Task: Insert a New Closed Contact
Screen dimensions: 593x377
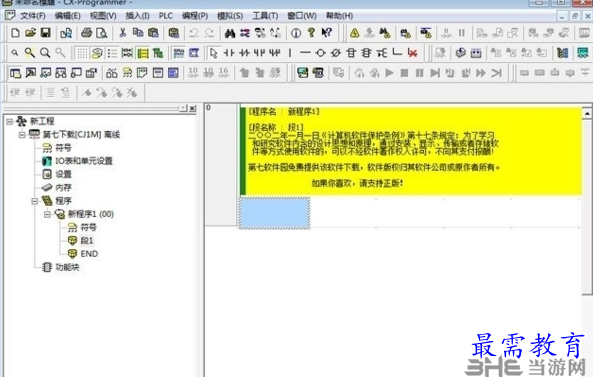Action: click(x=244, y=53)
